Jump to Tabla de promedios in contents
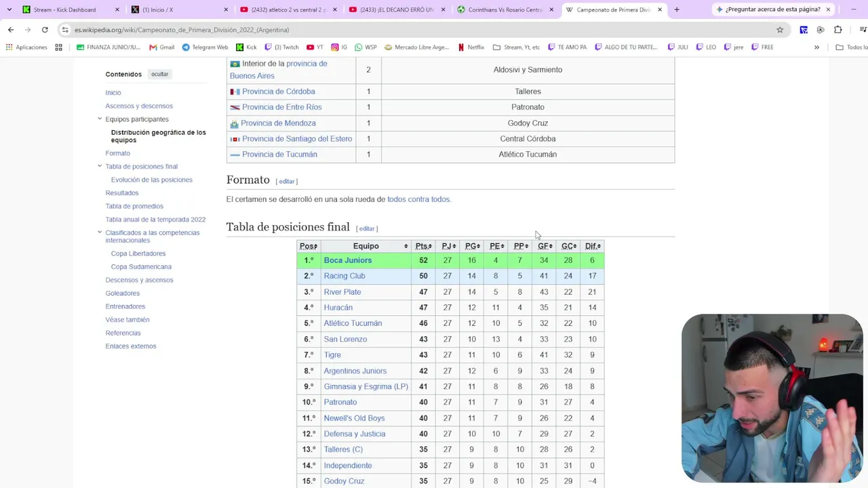868x488 pixels. (x=134, y=206)
